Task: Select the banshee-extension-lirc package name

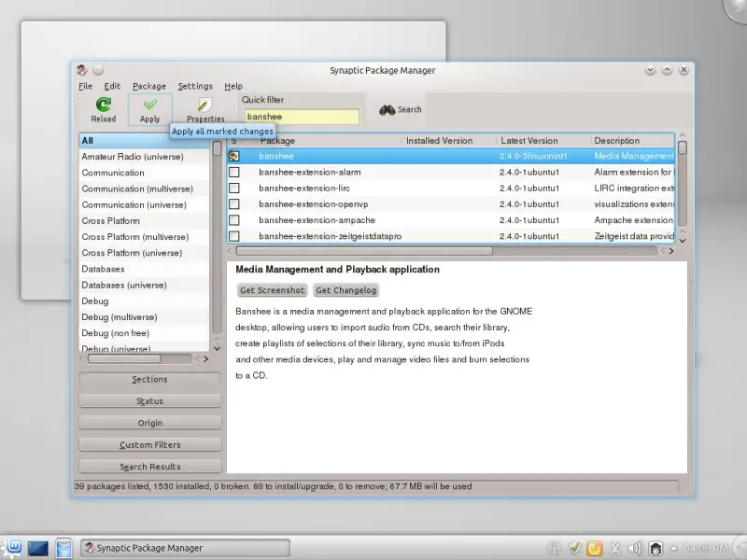Action: point(304,189)
